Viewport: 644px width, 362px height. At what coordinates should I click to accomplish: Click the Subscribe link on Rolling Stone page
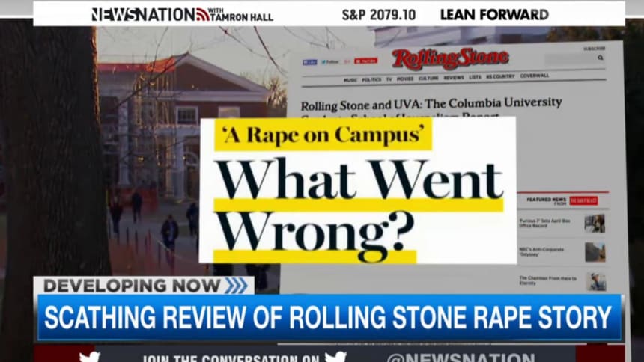click(595, 49)
